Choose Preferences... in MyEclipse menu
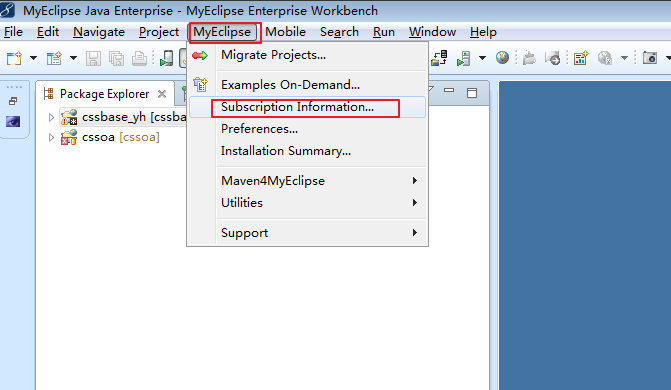 click(x=307, y=129)
